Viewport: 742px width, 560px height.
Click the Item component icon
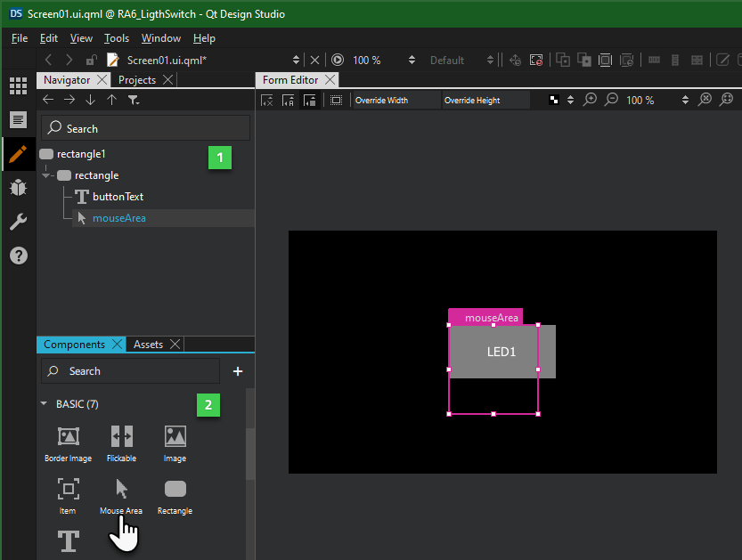pos(68,490)
